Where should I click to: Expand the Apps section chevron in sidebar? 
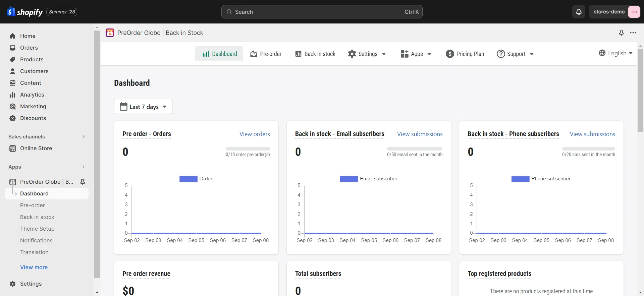[84, 167]
